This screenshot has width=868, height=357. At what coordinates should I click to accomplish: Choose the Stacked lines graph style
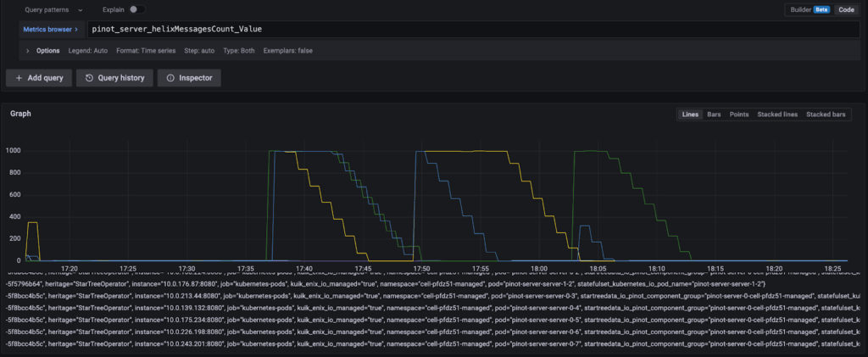click(777, 114)
